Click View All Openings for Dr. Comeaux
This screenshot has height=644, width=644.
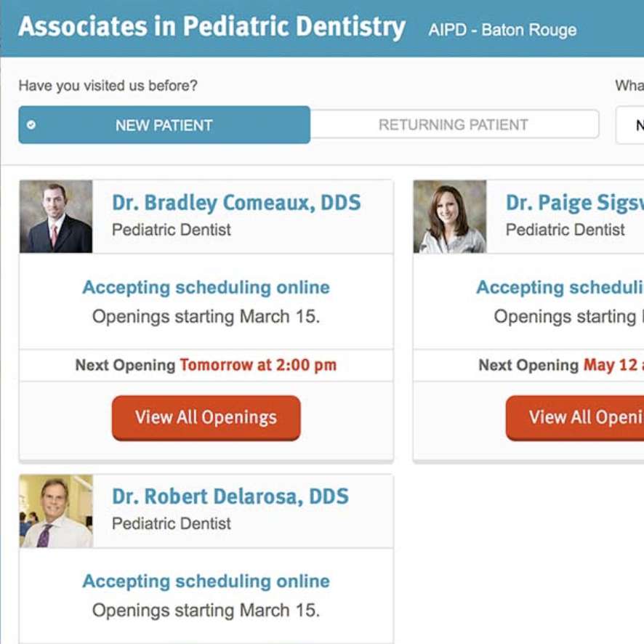click(x=206, y=417)
